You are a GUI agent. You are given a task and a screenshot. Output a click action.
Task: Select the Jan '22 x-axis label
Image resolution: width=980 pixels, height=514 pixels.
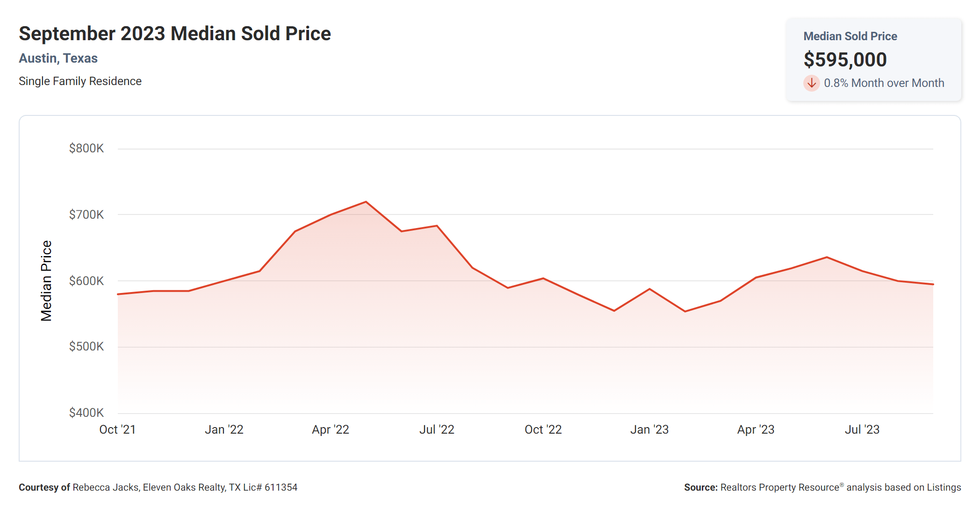tap(224, 430)
